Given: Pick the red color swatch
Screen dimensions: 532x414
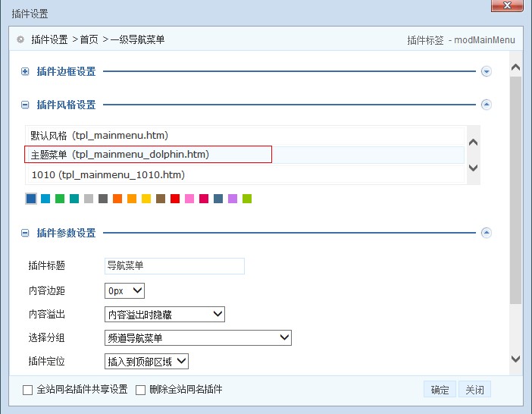Looking at the screenshot, I should tap(175, 199).
